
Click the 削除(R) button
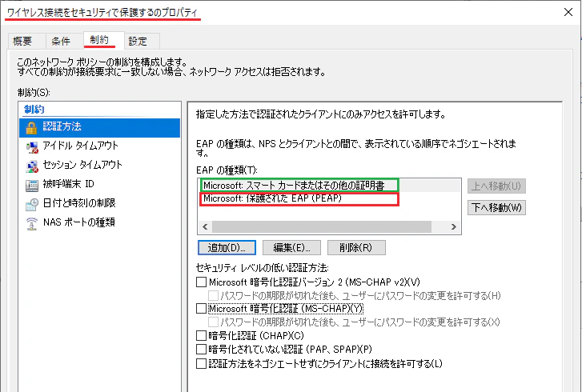356,248
